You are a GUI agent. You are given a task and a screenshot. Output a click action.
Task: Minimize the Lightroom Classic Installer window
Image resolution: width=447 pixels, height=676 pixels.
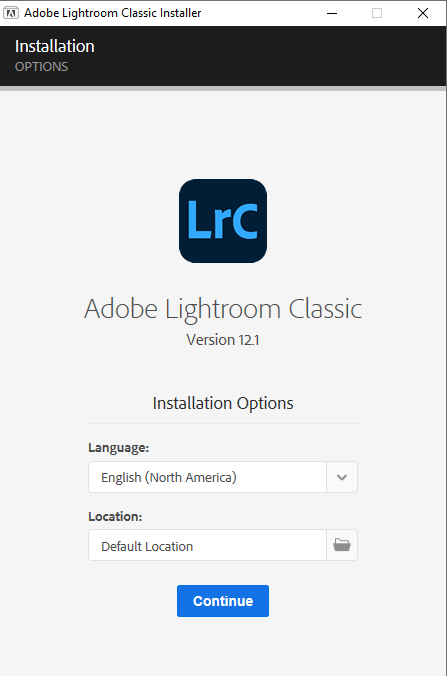click(x=332, y=13)
